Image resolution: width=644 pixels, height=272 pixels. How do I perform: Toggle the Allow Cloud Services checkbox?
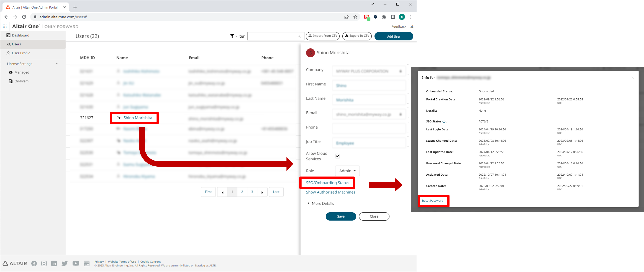[337, 156]
